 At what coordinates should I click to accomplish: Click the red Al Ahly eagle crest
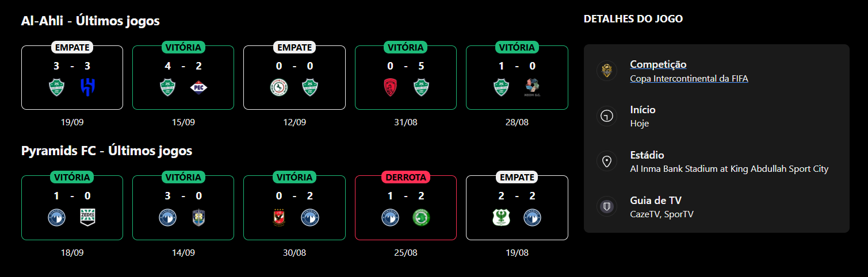click(x=278, y=217)
